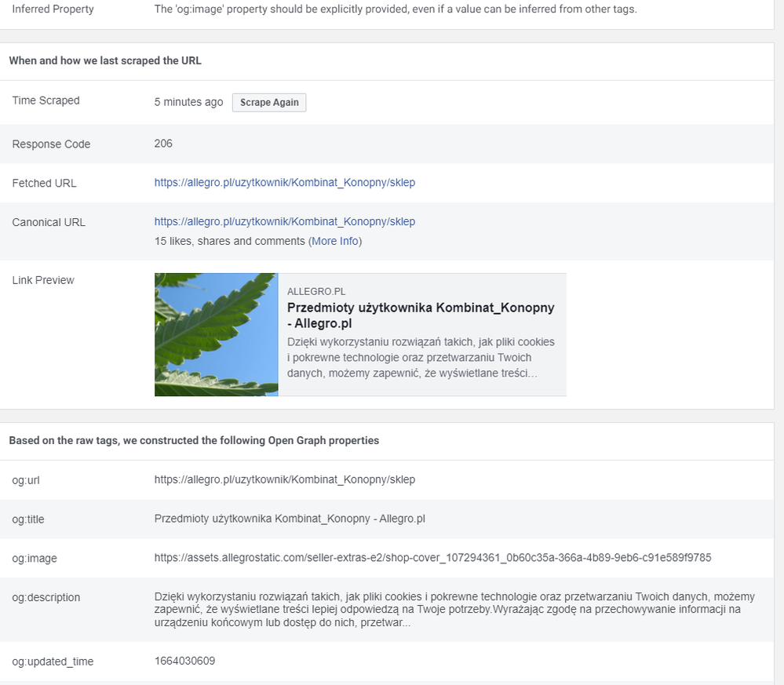Click the '15 likes, shares and comments' text
Screen dimensions: 784x685
point(230,241)
